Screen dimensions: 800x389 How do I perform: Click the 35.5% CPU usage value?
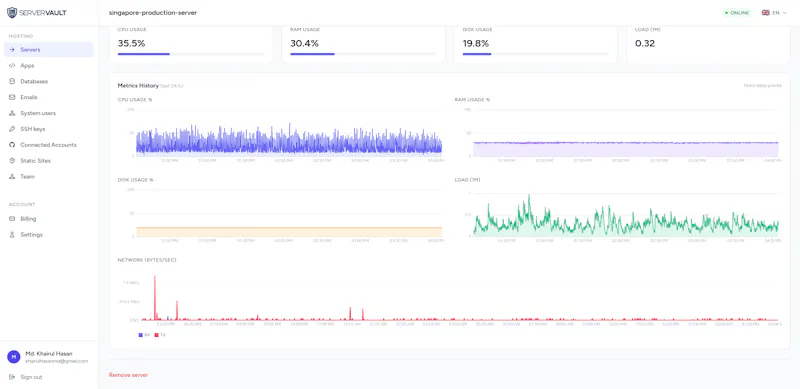[132, 43]
